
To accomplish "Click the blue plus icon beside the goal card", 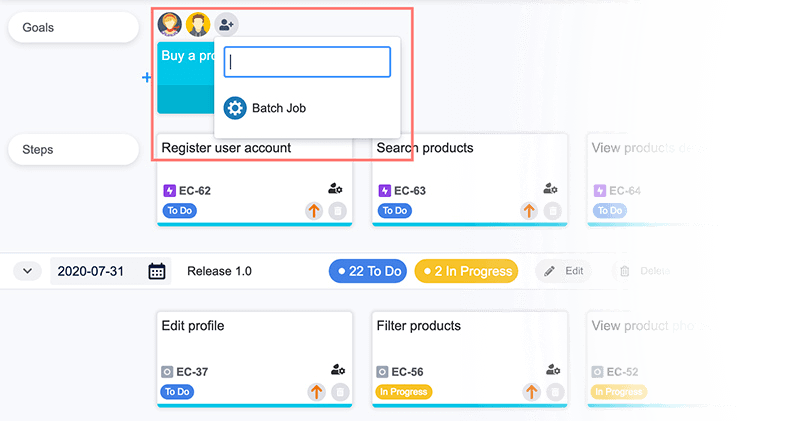I will pyautogui.click(x=146, y=78).
